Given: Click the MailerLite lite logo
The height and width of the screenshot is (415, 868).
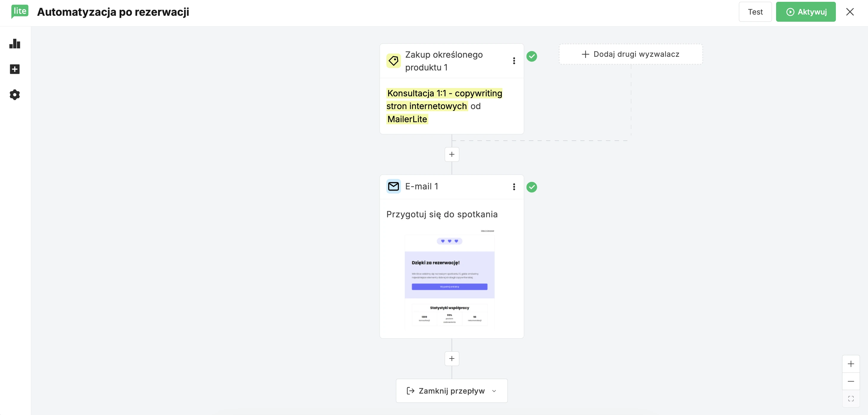Looking at the screenshot, I should pyautogui.click(x=20, y=12).
